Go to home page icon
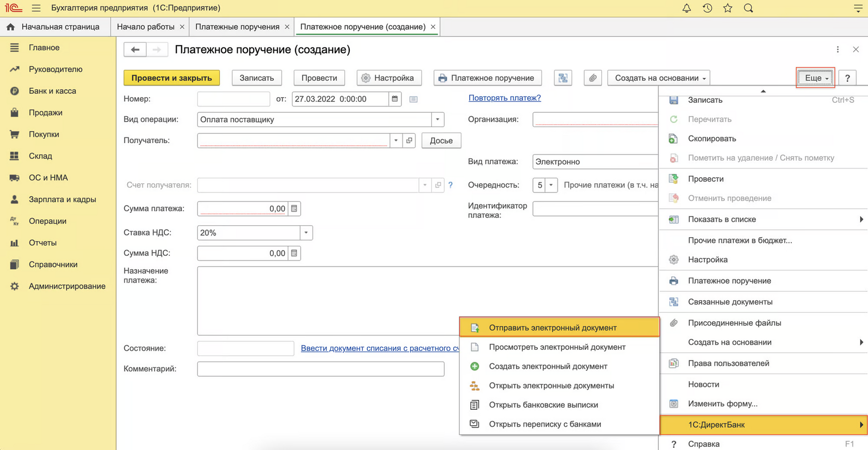 (11, 27)
